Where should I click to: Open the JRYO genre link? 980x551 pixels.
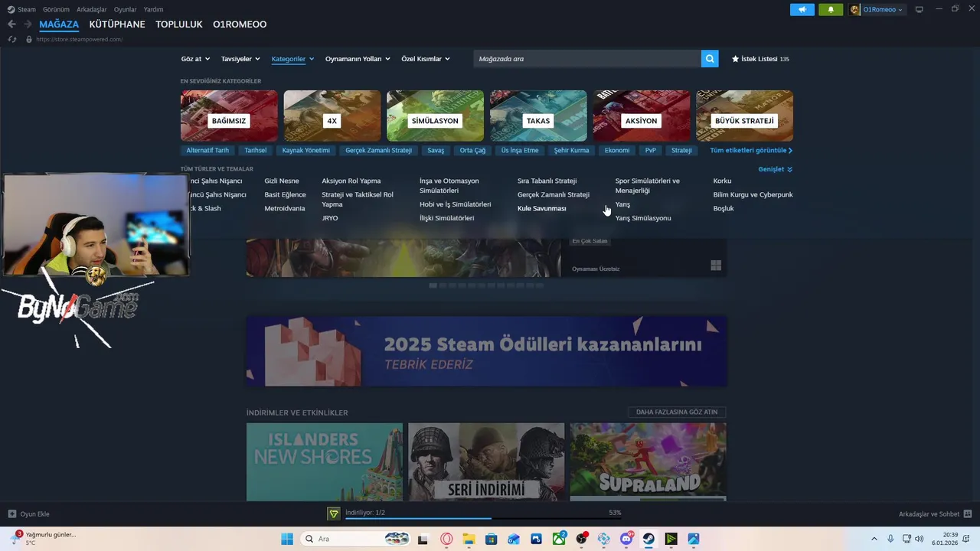point(330,218)
